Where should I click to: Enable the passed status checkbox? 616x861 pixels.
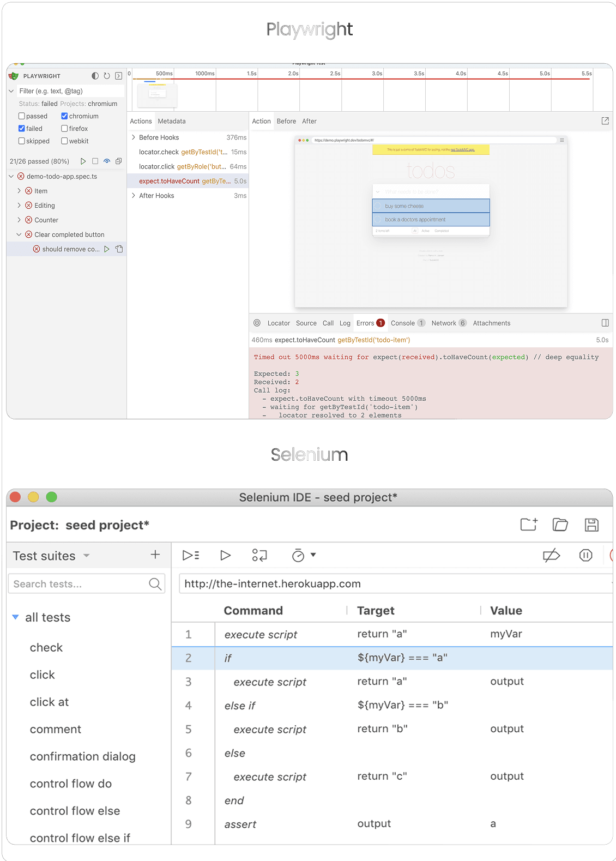pyautogui.click(x=22, y=116)
